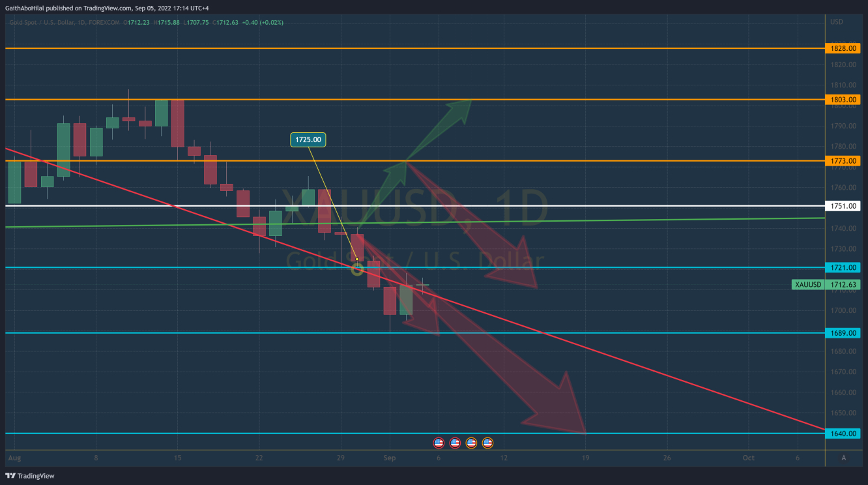Click the GaithAboHilal published header text
Viewport: 868px width, 485px height.
[x=107, y=8]
